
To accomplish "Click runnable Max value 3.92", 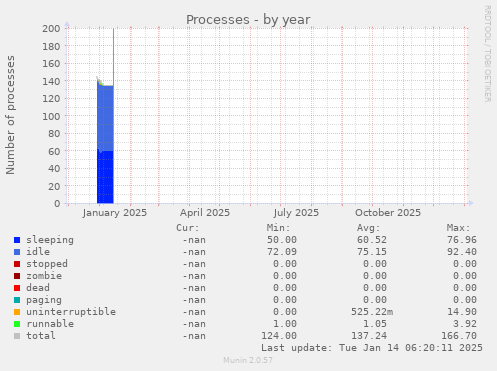I will click(465, 324).
